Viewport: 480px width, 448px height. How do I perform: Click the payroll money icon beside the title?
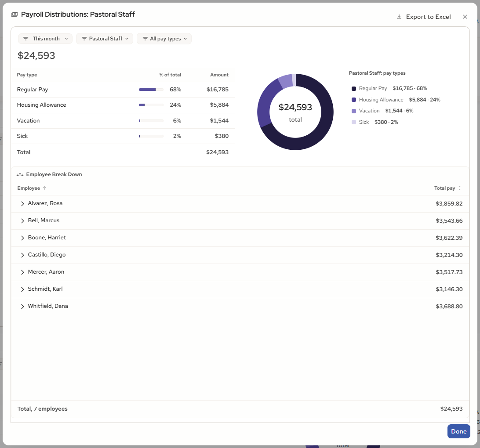pos(15,14)
